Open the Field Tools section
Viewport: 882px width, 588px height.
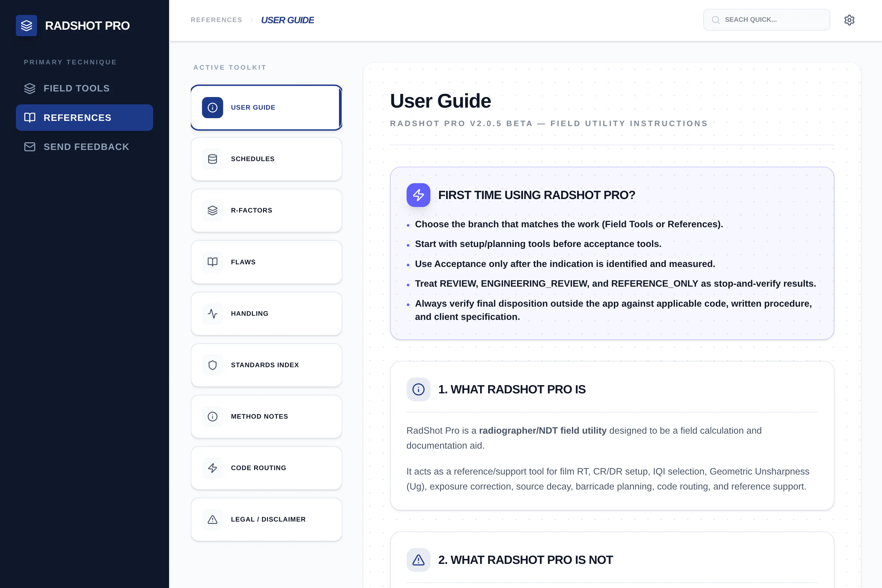click(84, 88)
